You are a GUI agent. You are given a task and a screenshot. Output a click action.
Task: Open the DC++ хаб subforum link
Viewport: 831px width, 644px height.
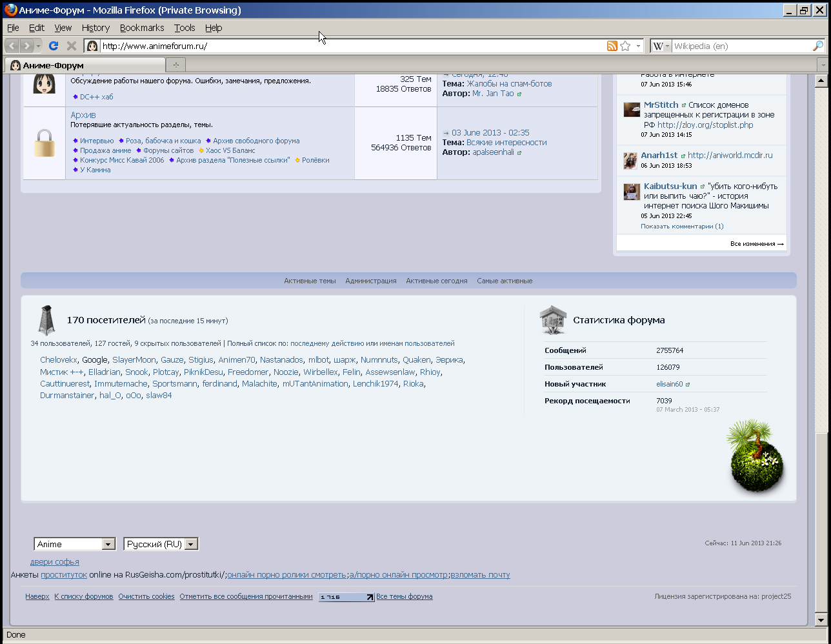96,97
